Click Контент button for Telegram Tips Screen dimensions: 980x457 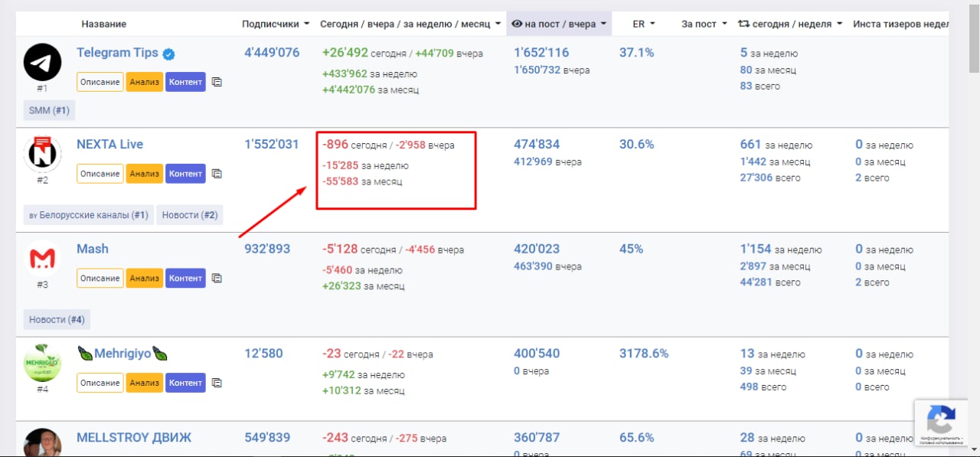[x=185, y=82]
